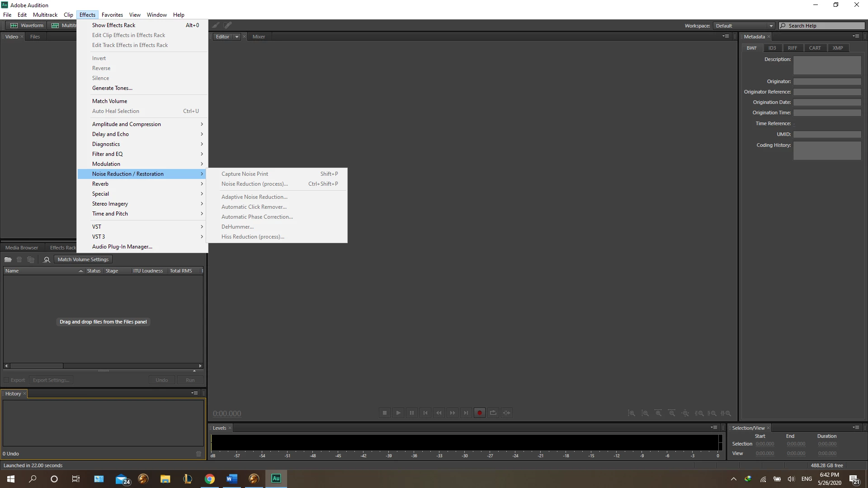
Task: Switch to Waveform view toggle
Action: (x=27, y=25)
